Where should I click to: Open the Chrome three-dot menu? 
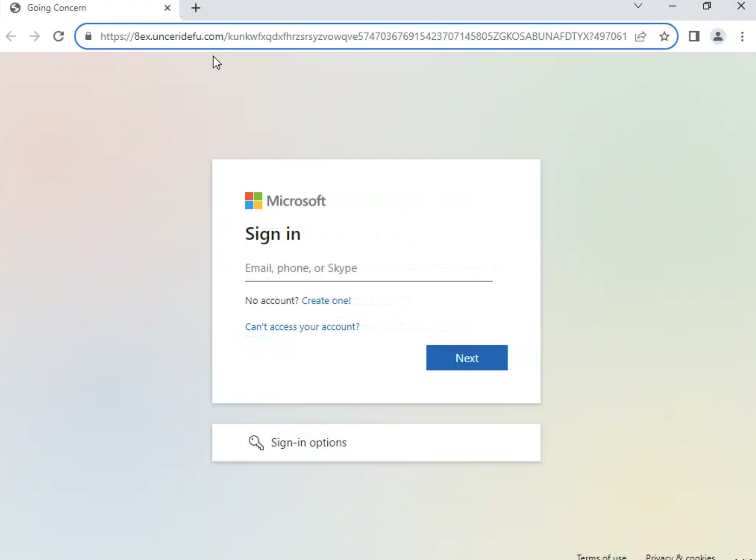click(x=742, y=36)
